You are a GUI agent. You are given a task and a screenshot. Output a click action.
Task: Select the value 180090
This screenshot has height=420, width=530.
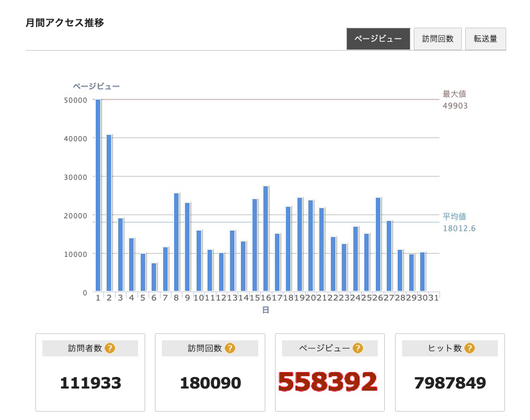tap(211, 383)
